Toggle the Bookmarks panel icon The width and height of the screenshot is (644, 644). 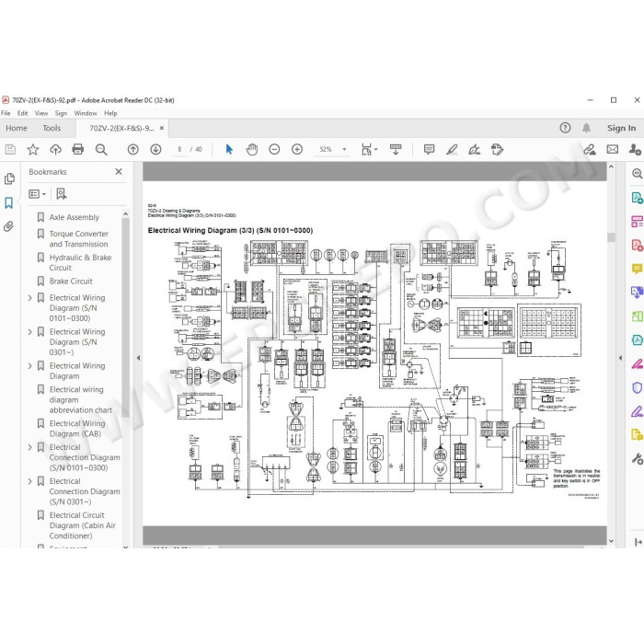[8, 202]
